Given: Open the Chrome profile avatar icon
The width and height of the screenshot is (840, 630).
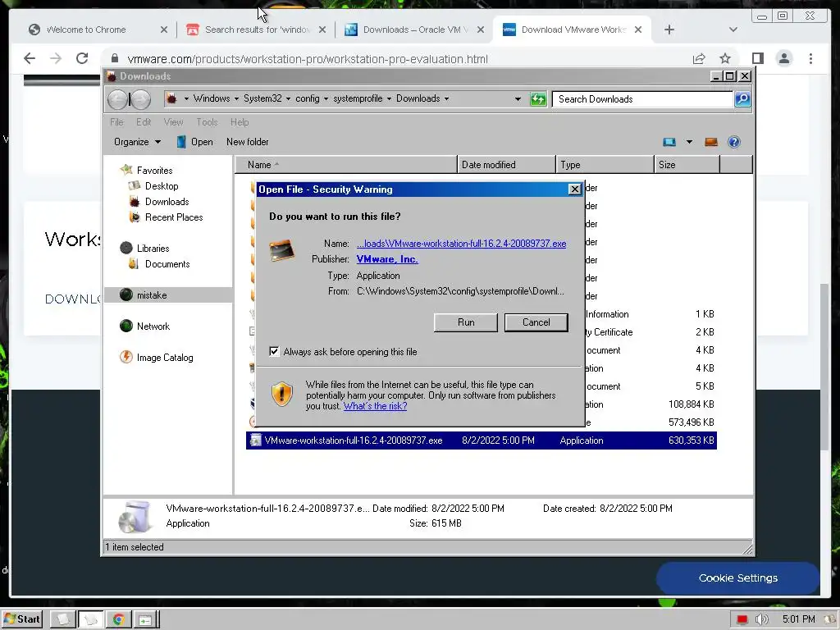Looking at the screenshot, I should click(x=784, y=58).
